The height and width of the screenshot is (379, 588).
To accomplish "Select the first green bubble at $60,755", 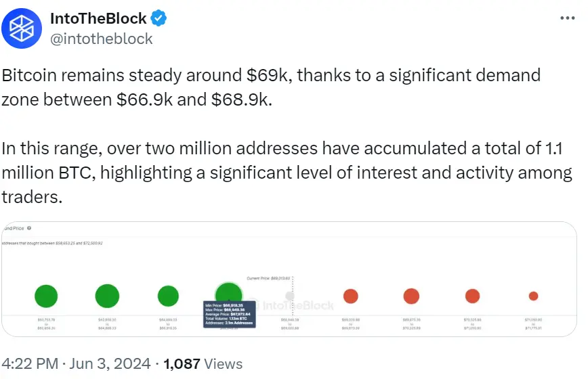I will click(x=46, y=296).
